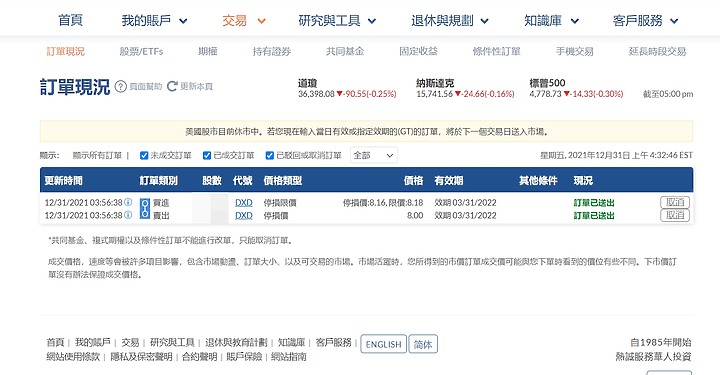
Task: Expand the 研究與工具 menu chevron
Action: (x=372, y=21)
